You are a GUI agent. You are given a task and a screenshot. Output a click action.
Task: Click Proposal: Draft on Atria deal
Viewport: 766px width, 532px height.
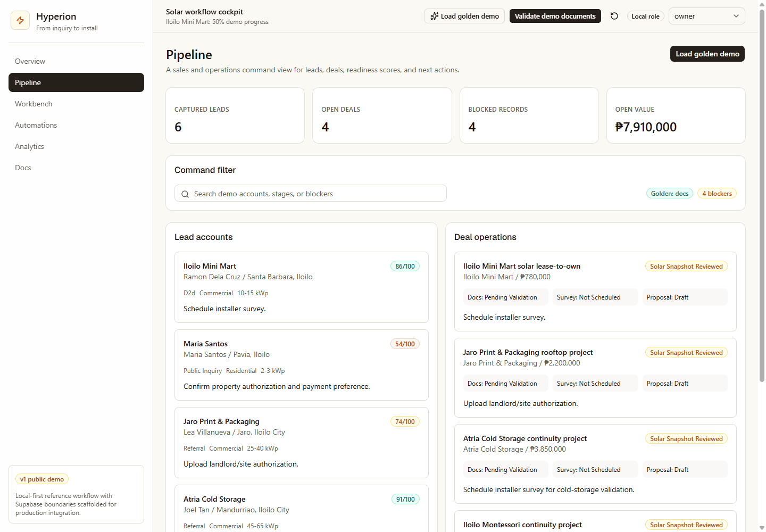pos(685,469)
